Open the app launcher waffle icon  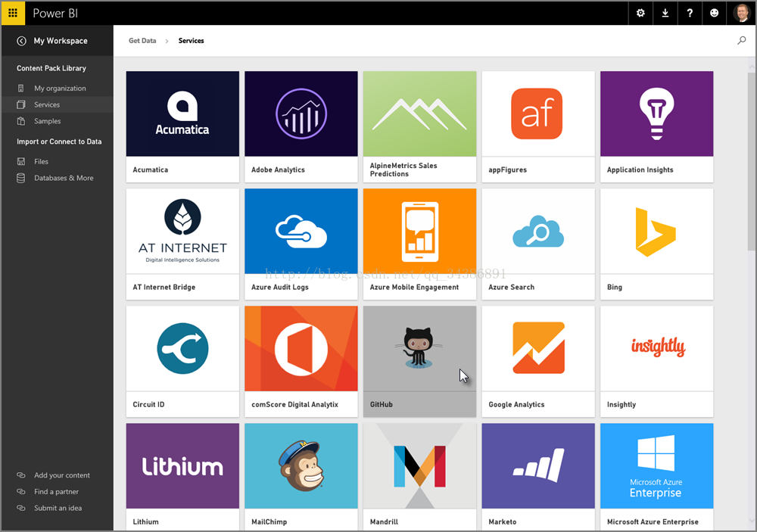(13, 13)
